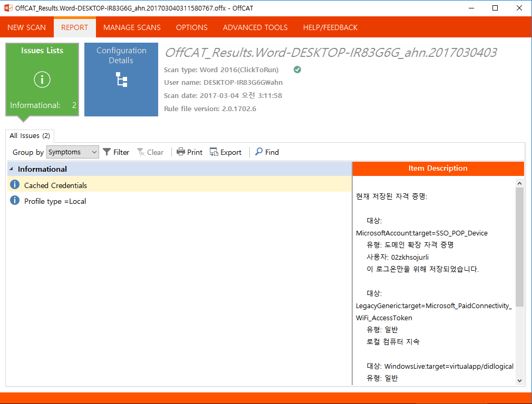Click the Filter button label
Image resolution: width=532 pixels, height=404 pixels.
121,152
